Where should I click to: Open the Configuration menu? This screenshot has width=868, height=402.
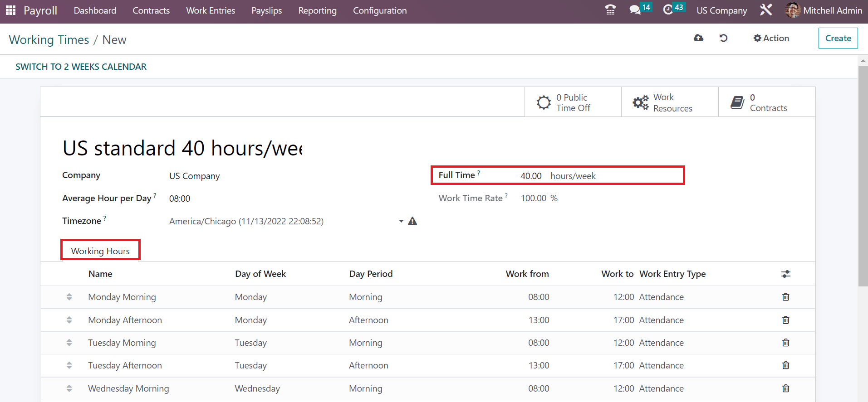pyautogui.click(x=380, y=10)
